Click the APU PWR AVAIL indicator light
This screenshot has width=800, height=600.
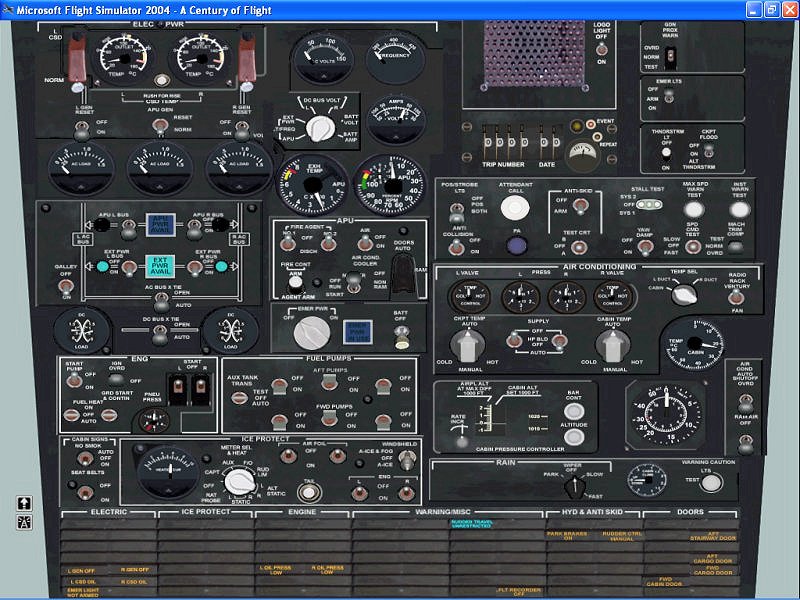(x=161, y=225)
